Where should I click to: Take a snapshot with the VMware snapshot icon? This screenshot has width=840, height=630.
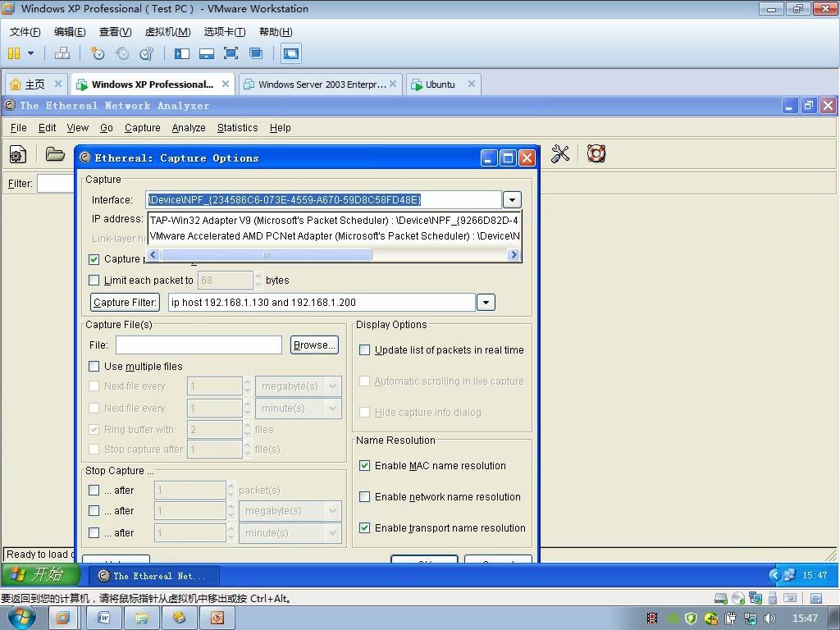tap(97, 53)
